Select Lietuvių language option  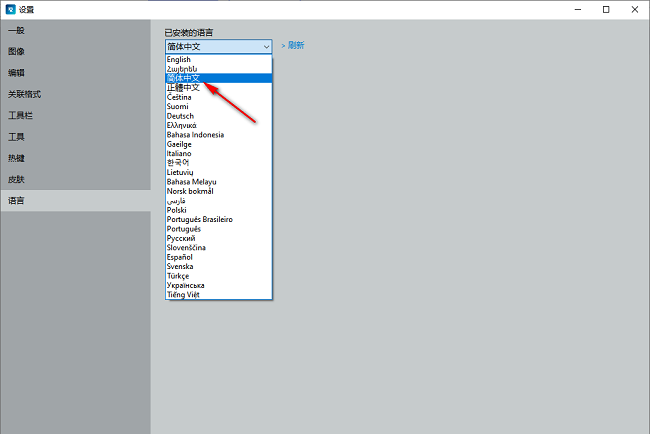(218, 172)
